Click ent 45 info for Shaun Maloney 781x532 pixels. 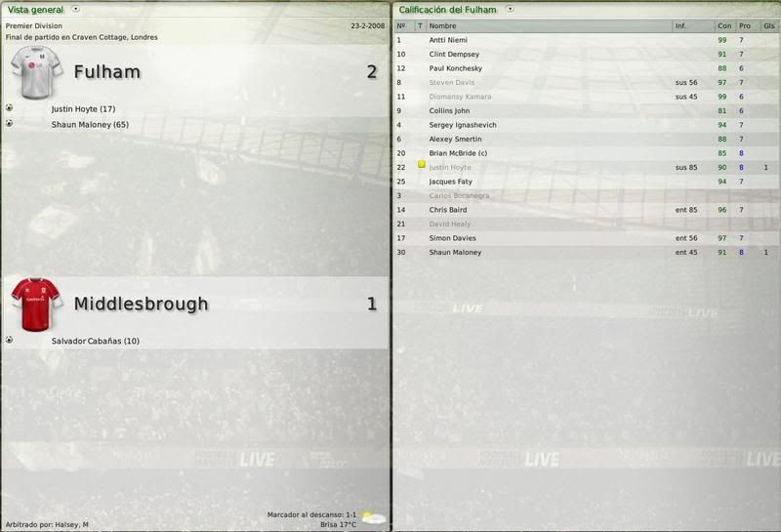click(x=686, y=253)
